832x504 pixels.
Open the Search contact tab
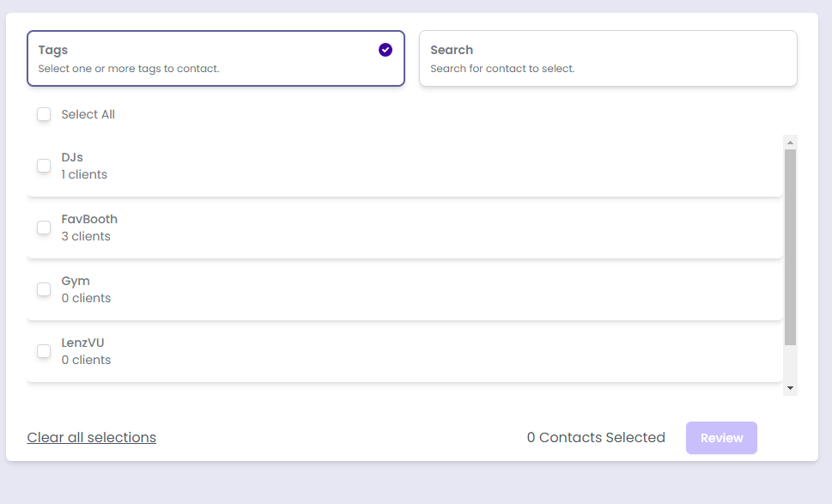(607, 58)
